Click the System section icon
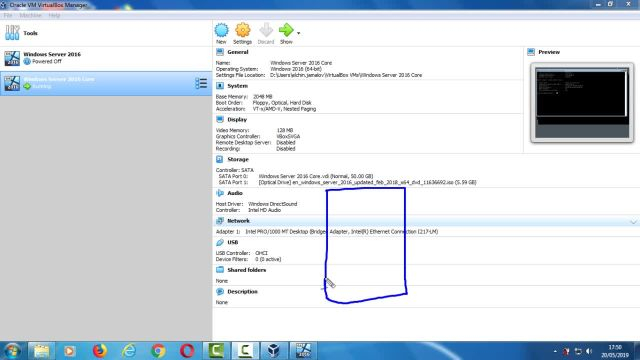Image resolution: width=640 pixels, height=360 pixels. pos(220,86)
